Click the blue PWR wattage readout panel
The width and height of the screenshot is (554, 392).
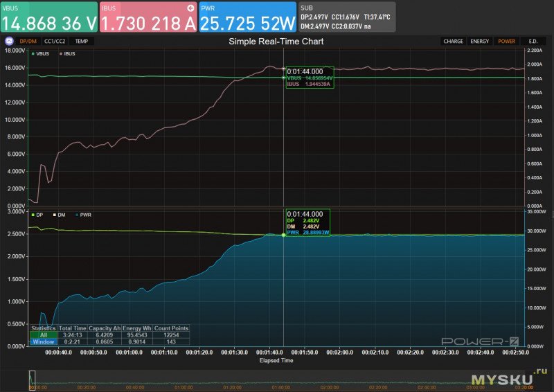248,17
